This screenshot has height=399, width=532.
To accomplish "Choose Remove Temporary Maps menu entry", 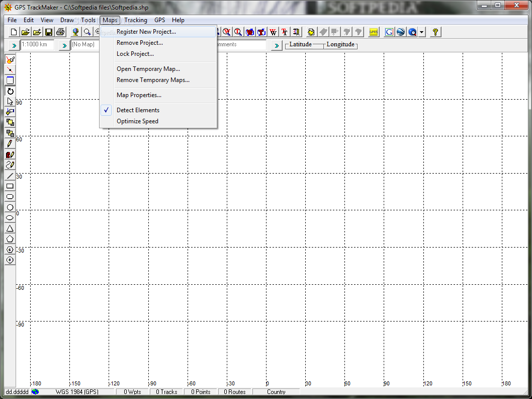I will (158, 80).
